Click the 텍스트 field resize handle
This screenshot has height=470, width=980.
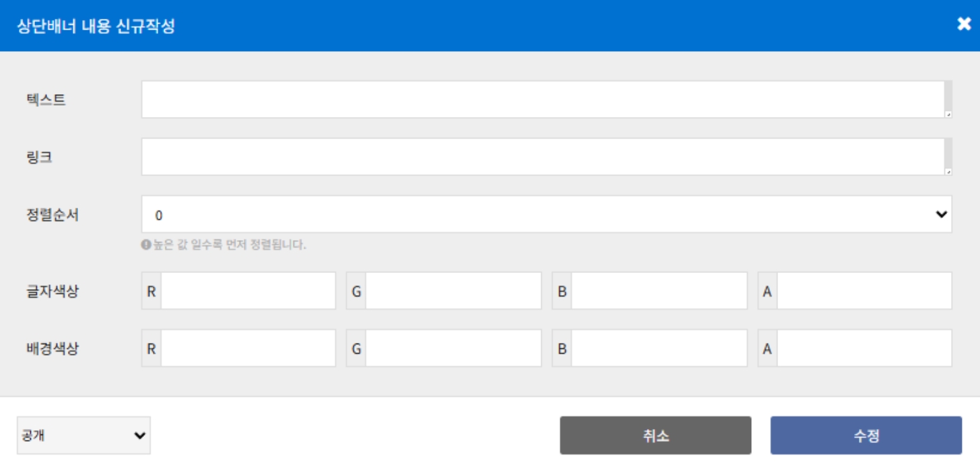coord(948,114)
